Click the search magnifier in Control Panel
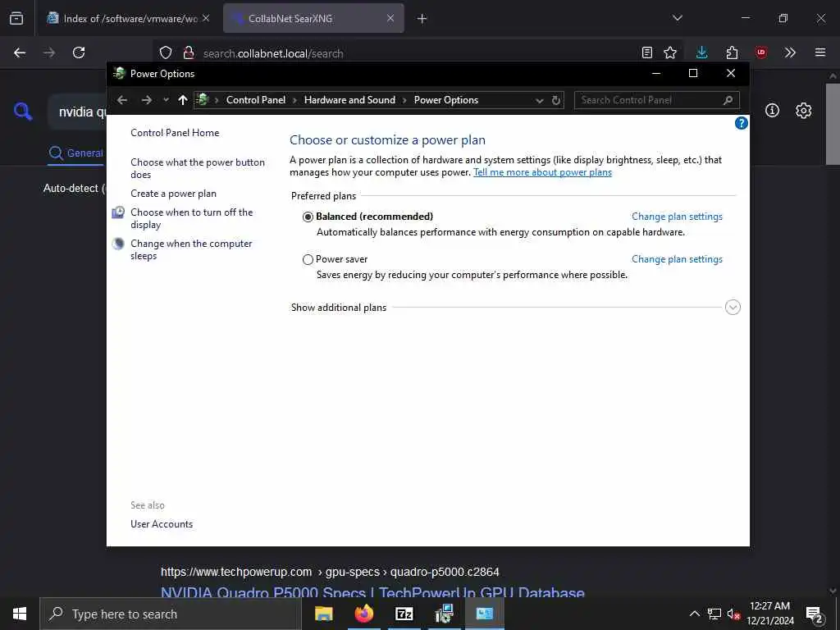Image resolution: width=840 pixels, height=630 pixels. point(728,100)
